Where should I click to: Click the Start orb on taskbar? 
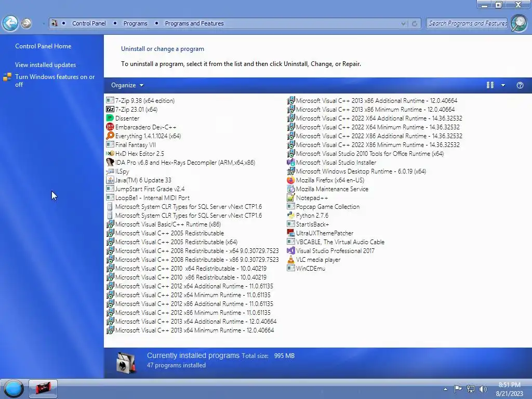point(14,389)
